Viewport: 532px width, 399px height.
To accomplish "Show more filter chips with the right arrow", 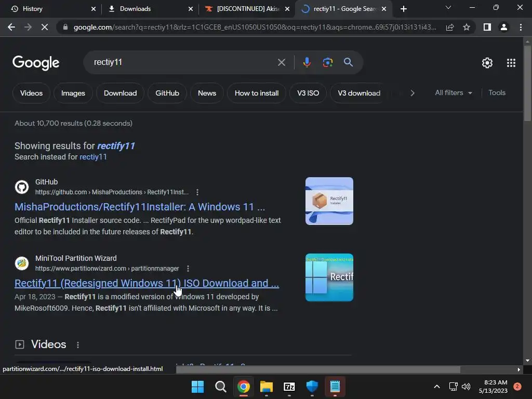I will pos(412,93).
